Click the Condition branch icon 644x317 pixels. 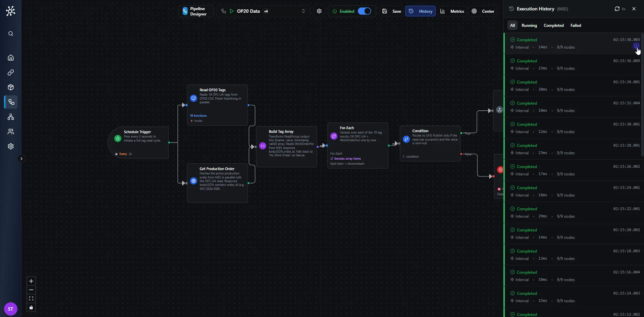coord(406,139)
